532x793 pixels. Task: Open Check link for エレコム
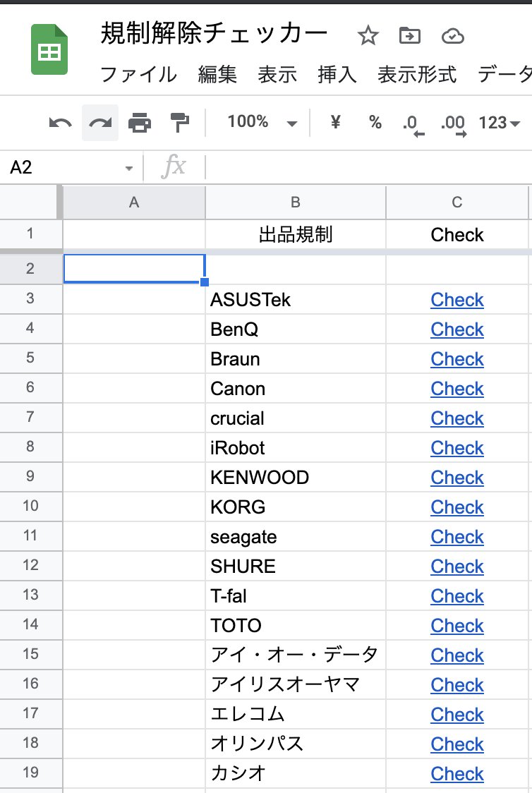point(457,715)
